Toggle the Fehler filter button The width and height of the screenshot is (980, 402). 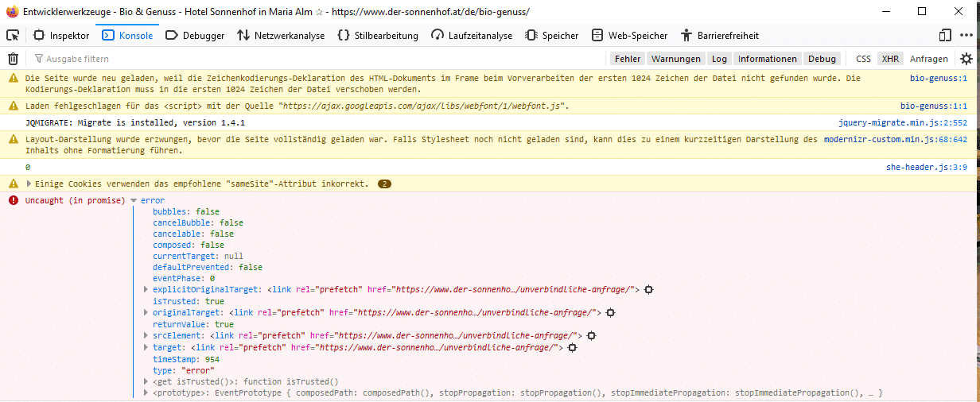pos(628,59)
